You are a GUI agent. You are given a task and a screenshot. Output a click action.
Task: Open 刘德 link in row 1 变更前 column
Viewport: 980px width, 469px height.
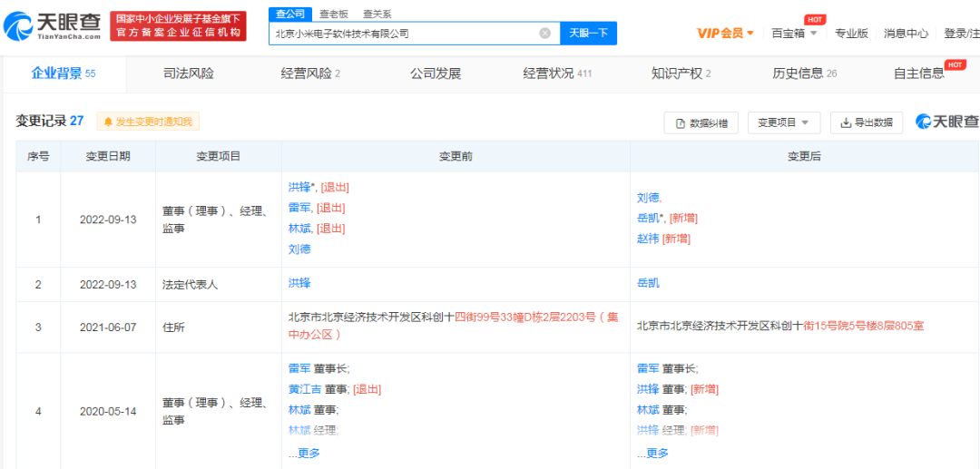click(299, 249)
